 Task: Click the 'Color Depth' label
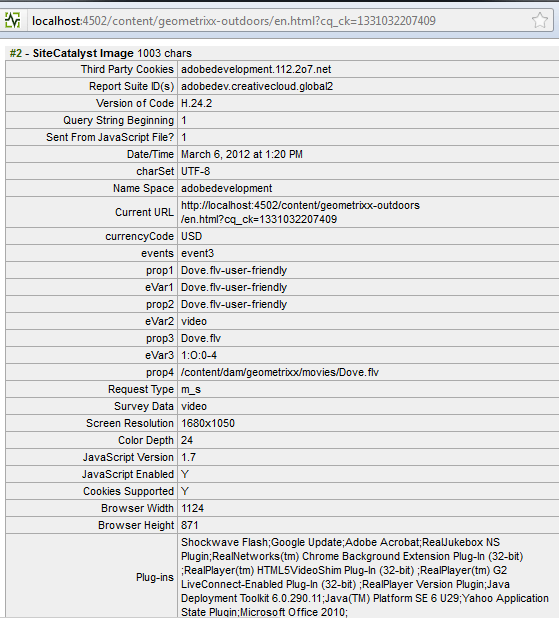[146, 440]
